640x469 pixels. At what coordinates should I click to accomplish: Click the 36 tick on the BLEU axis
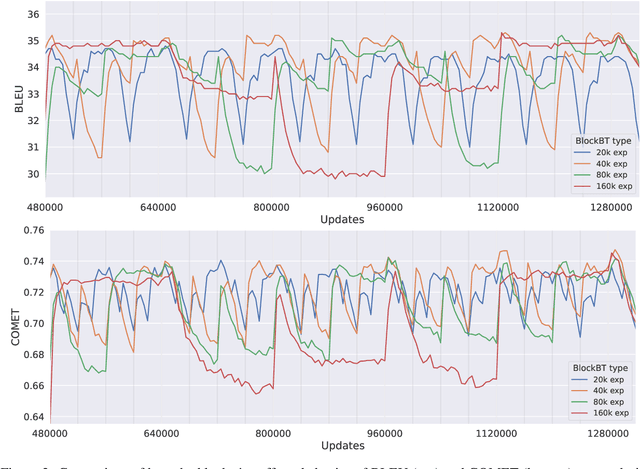tap(34, 15)
